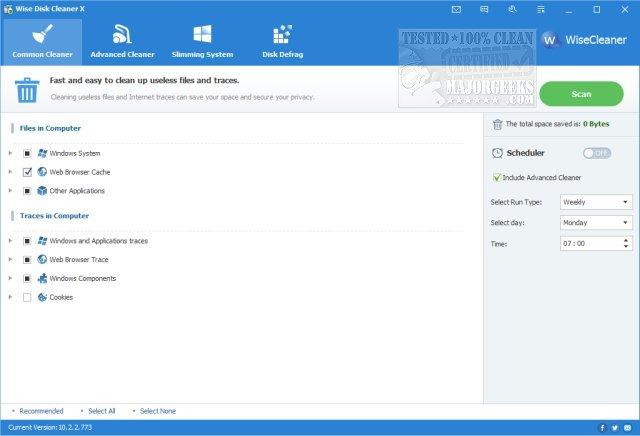Click the Web Browser Trace globe icon
Image resolution: width=640 pixels, height=436 pixels.
[x=42, y=259]
